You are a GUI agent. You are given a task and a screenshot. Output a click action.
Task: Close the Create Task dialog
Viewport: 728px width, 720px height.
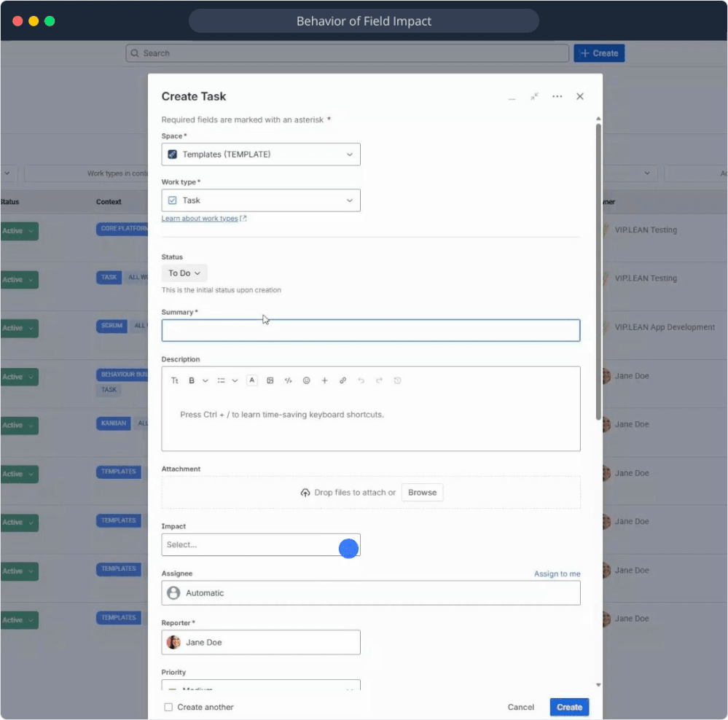[x=580, y=96]
